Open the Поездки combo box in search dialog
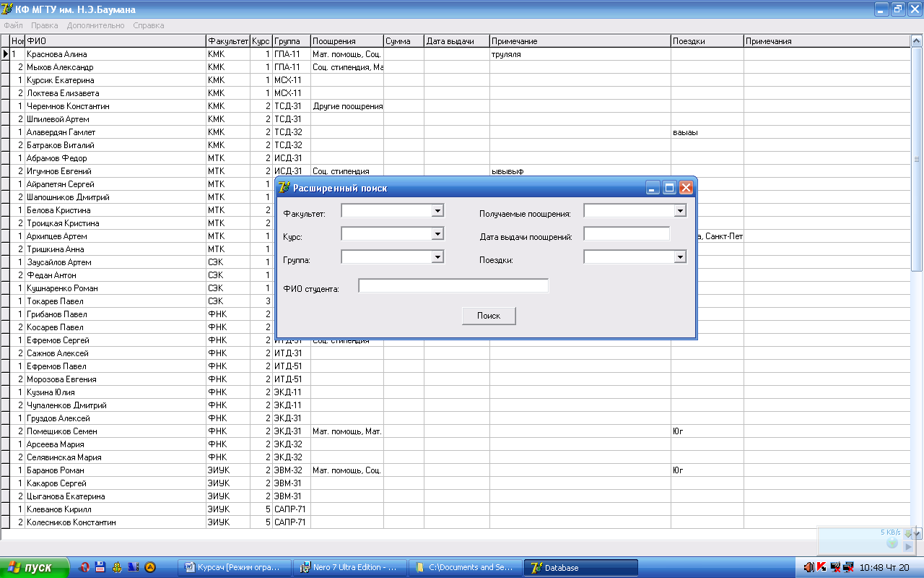The height and width of the screenshot is (578, 924). coord(679,256)
